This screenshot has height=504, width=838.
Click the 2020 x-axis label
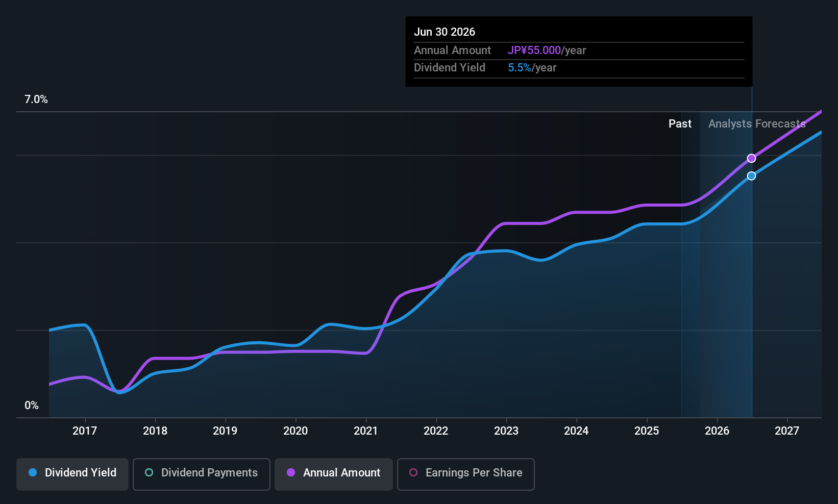295,431
